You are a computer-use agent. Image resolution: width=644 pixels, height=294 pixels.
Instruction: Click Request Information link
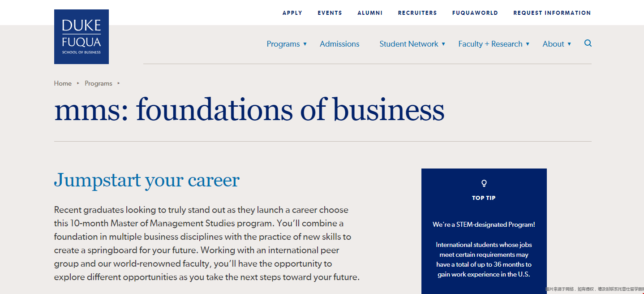pos(552,13)
